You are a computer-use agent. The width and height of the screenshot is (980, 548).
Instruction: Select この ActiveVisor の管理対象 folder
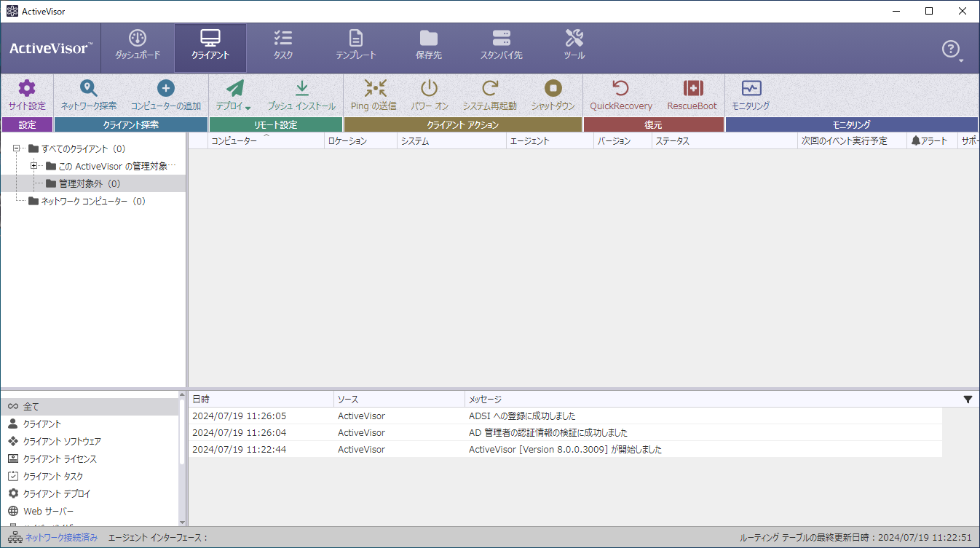click(x=111, y=166)
